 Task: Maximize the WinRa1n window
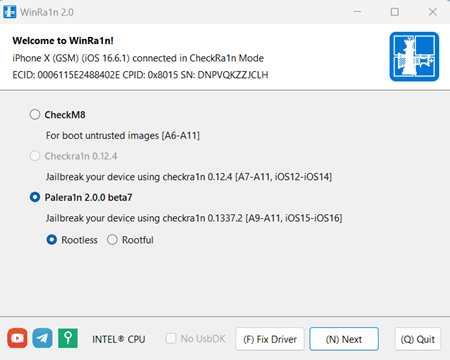(x=395, y=12)
